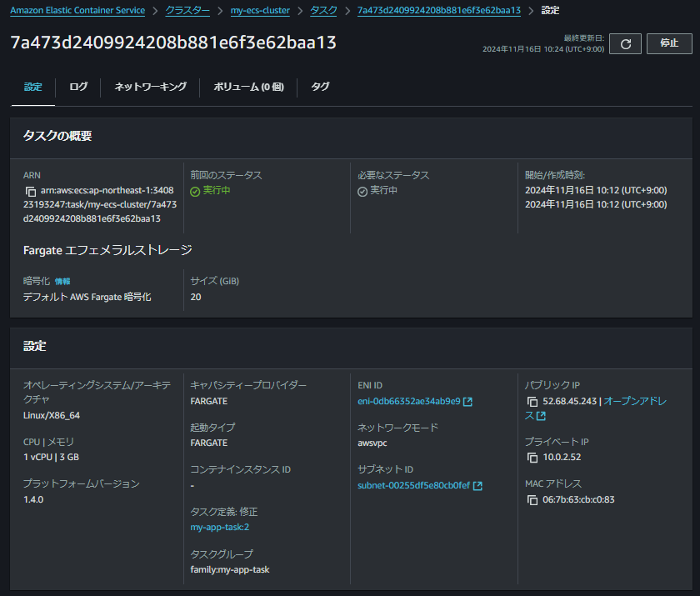Open ENI link eni-0db66352ae34ab9e9
700x596 pixels.
[409, 401]
